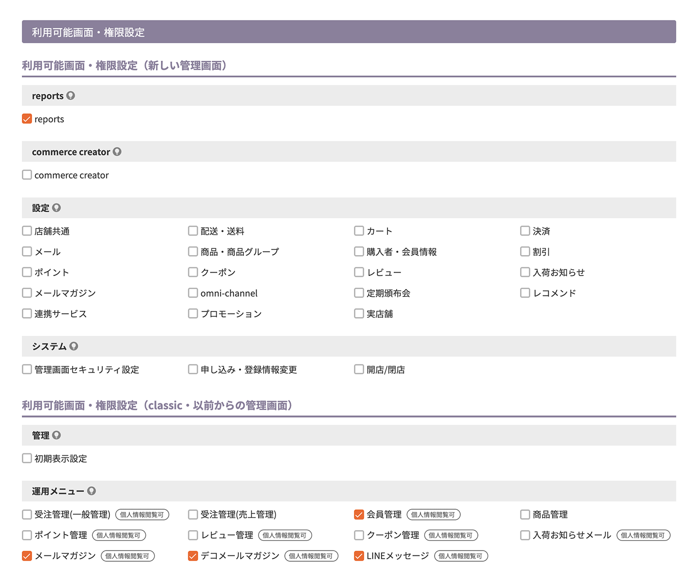
Task: Open the hint icon beside 設定 heading
Action: [56, 208]
